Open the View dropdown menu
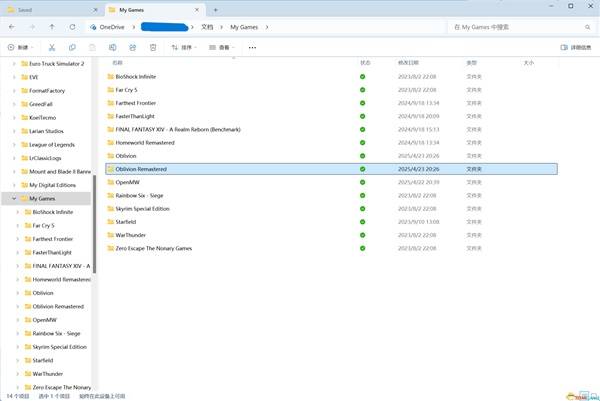 pos(222,47)
